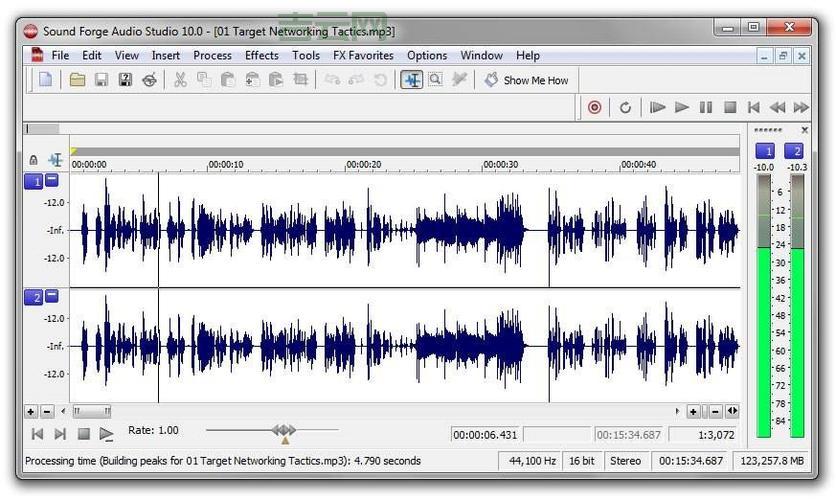Select the Magnify tool in toolbar
Image resolution: width=836 pixels, height=500 pixels.
point(435,80)
